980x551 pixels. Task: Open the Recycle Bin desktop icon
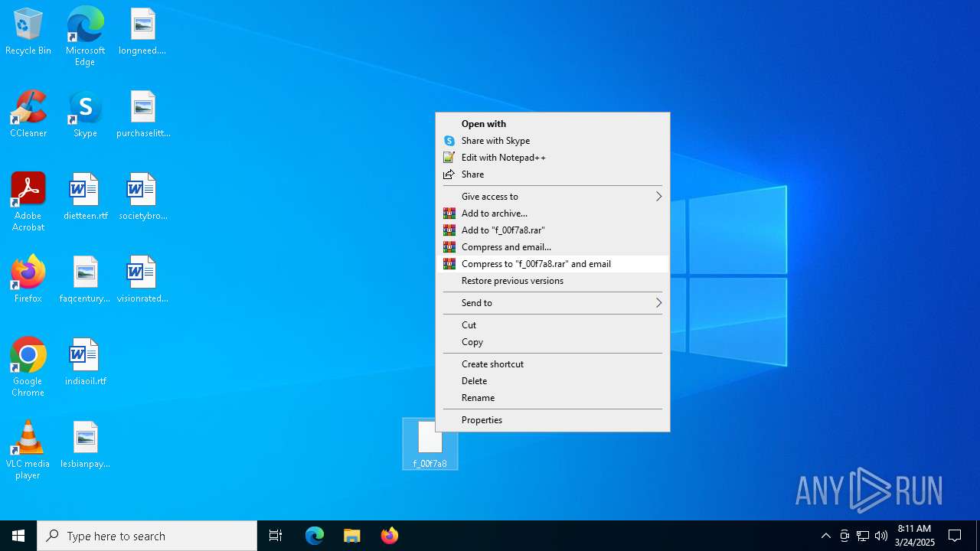coord(28,31)
